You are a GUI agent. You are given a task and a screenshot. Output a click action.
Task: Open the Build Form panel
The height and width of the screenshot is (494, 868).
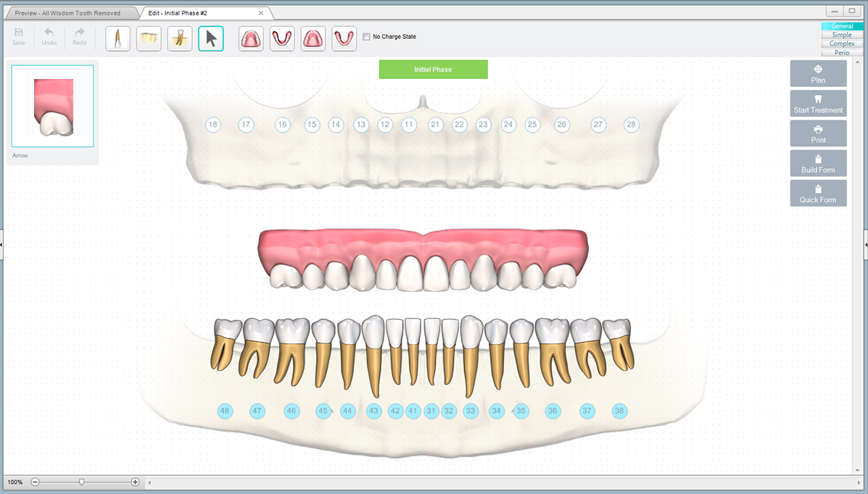click(818, 162)
